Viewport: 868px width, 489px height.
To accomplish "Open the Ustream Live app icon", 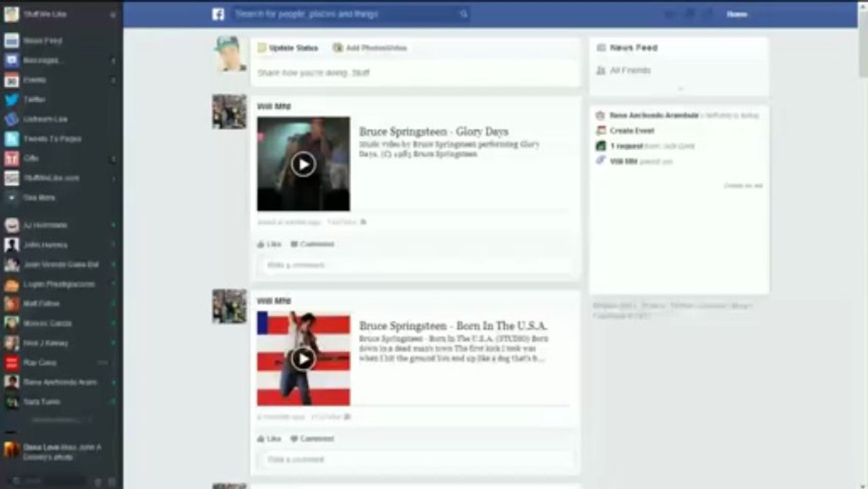I will [11, 120].
